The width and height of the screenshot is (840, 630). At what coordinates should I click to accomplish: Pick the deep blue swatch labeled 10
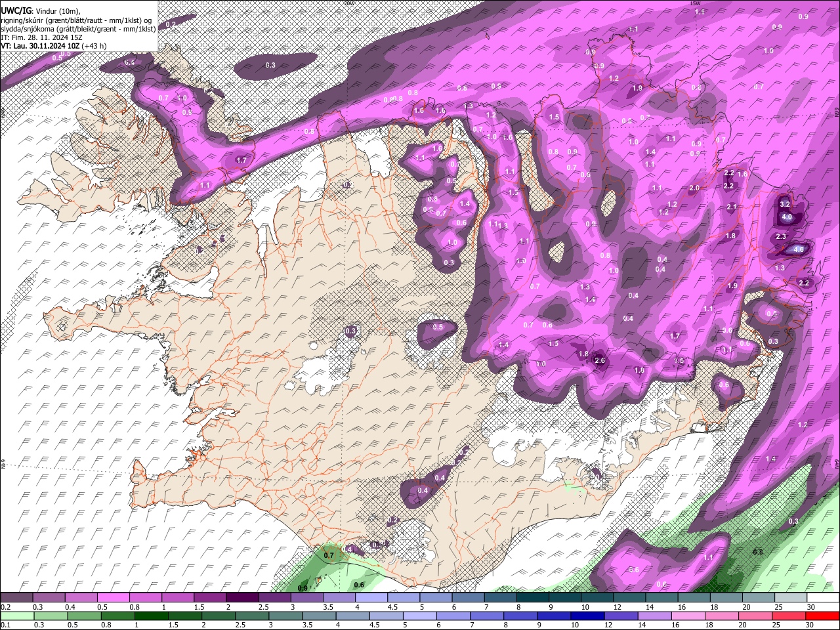(587, 616)
